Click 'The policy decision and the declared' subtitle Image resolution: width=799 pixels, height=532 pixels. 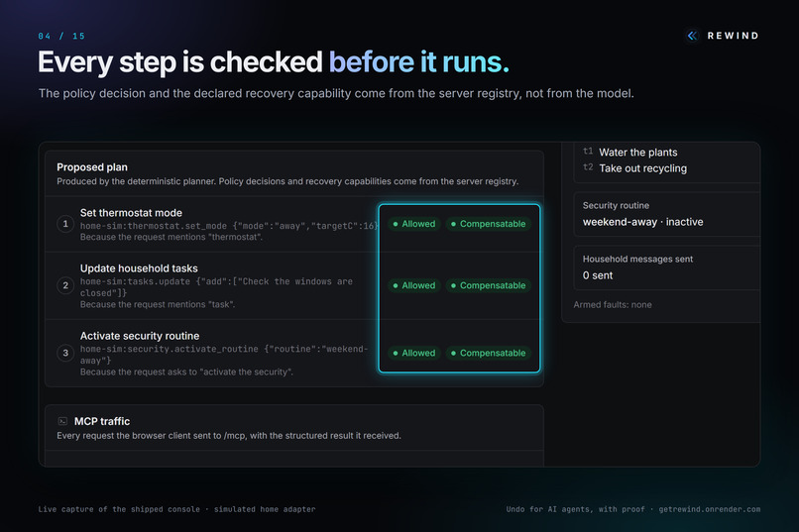(336, 94)
